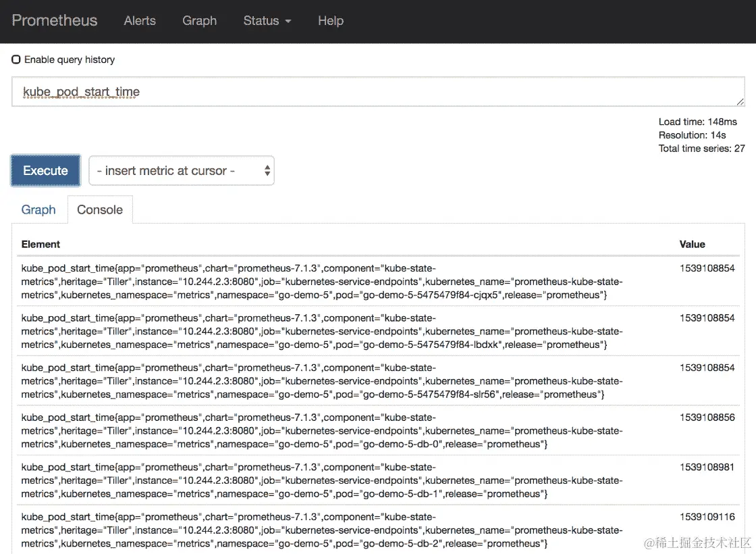Expand the Status dropdown menu
756x554 pixels.
point(267,21)
